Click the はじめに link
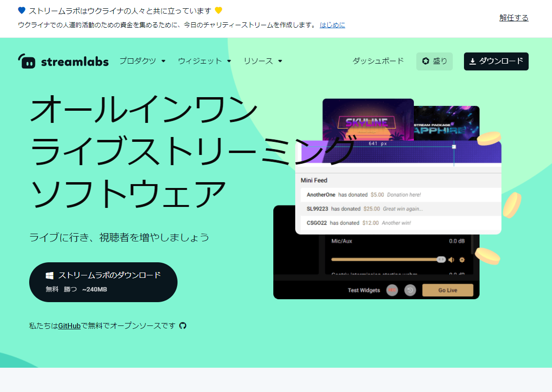Screen dimensions: 552x392 click(332, 25)
